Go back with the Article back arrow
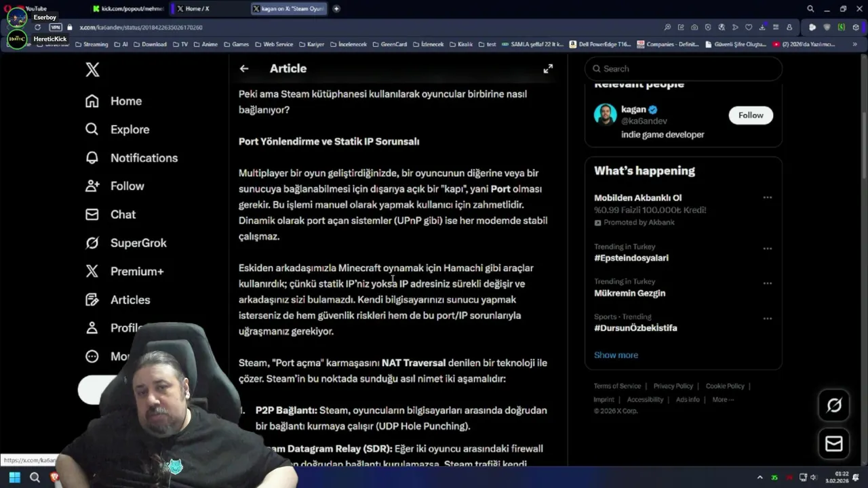The image size is (868, 488). 244,68
